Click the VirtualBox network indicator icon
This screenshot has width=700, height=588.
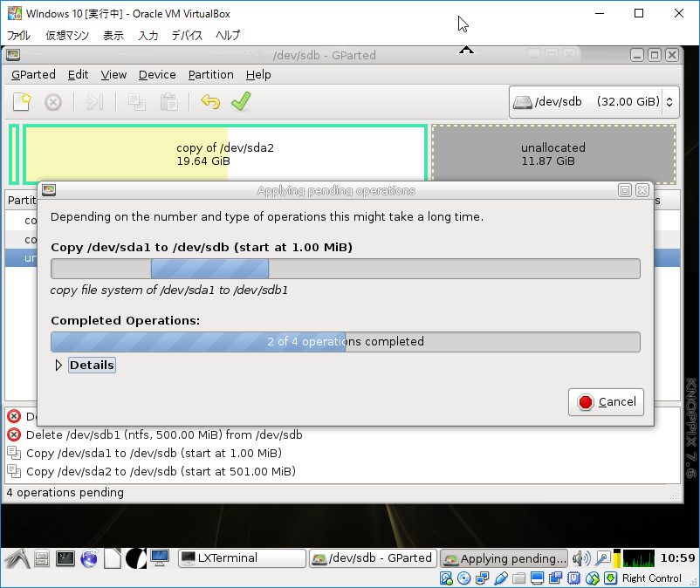pos(483,578)
